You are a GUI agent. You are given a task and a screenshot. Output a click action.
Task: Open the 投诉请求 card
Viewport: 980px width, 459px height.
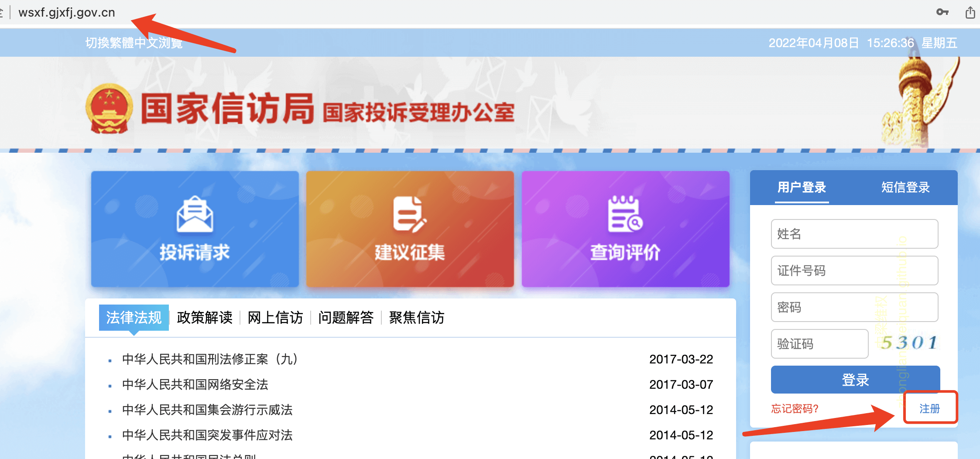click(195, 229)
